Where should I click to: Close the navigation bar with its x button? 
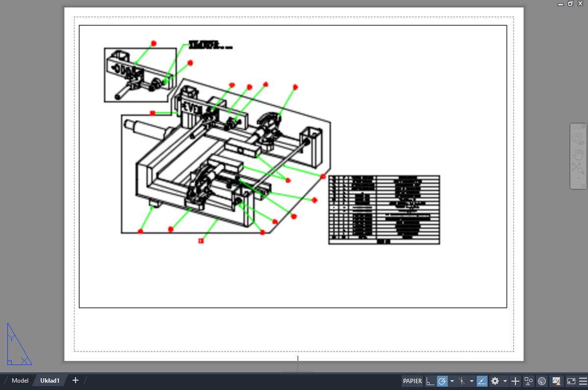click(x=584, y=127)
